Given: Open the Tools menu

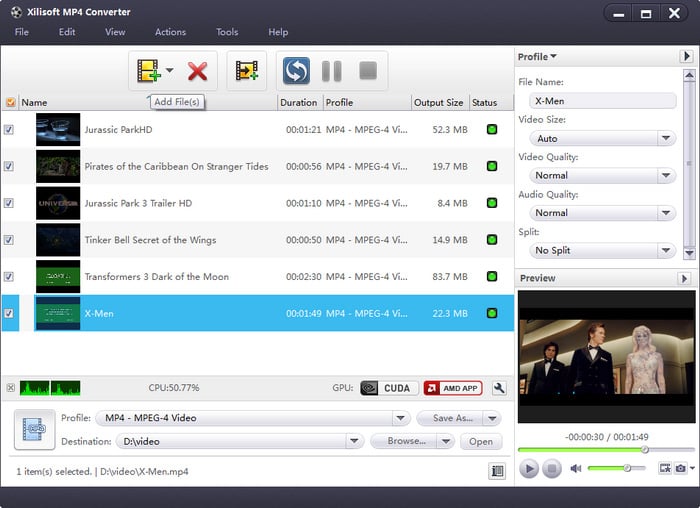Looking at the screenshot, I should click(x=227, y=32).
